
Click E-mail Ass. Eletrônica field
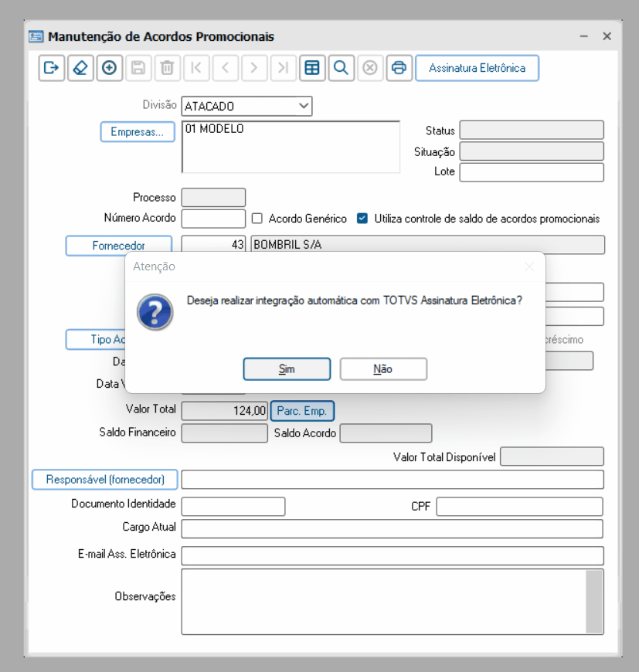[393, 555]
